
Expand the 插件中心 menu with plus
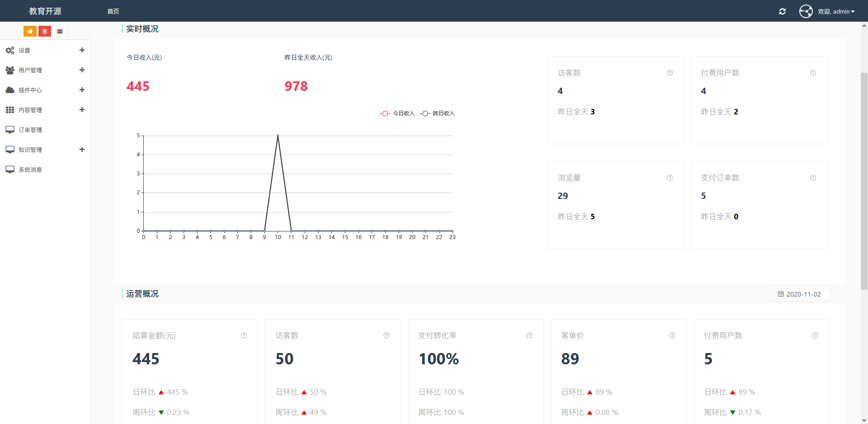click(x=82, y=90)
